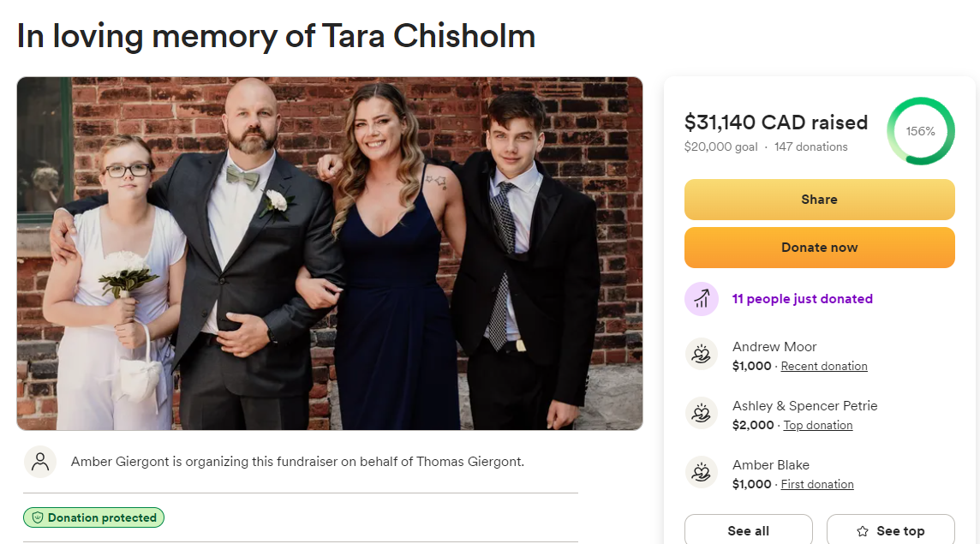This screenshot has height=544, width=980.
Task: Open the fundraiser family photo
Action: 330,254
